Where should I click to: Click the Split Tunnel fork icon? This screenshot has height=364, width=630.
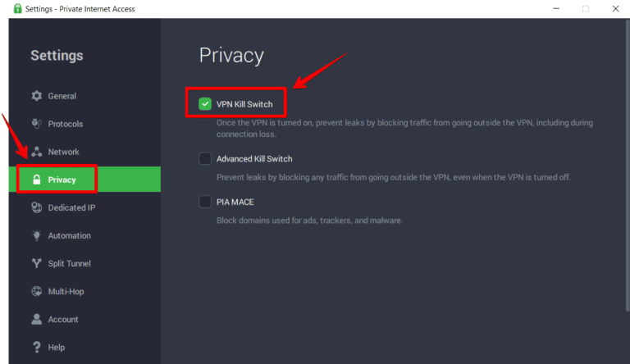point(36,263)
